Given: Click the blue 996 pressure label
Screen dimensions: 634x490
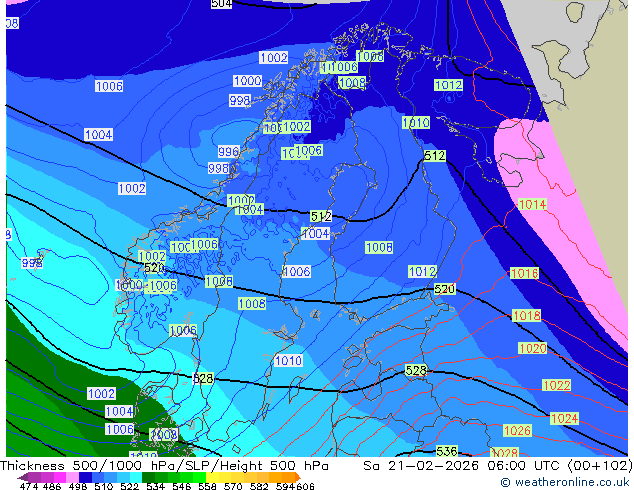Looking at the screenshot, I should pos(228,152).
